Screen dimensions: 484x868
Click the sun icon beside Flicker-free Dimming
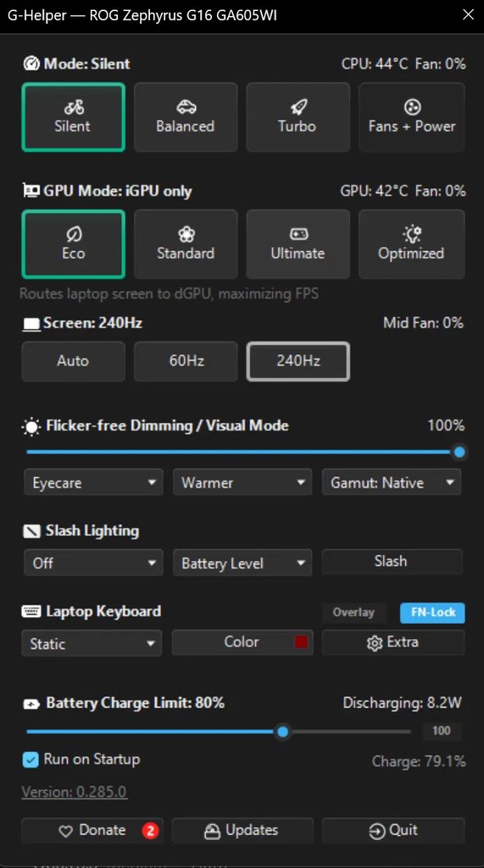click(x=31, y=427)
